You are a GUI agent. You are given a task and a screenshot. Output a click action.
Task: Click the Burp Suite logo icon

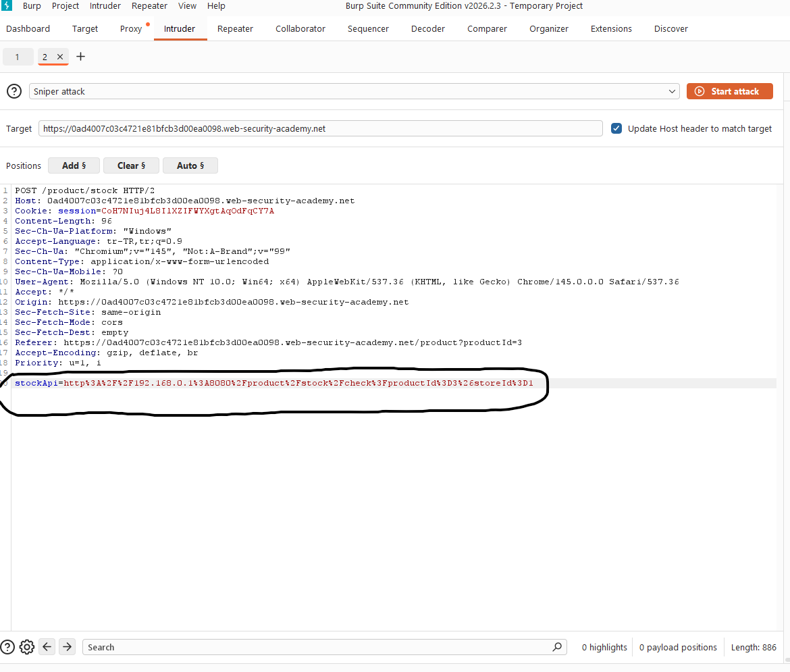pos(6,5)
